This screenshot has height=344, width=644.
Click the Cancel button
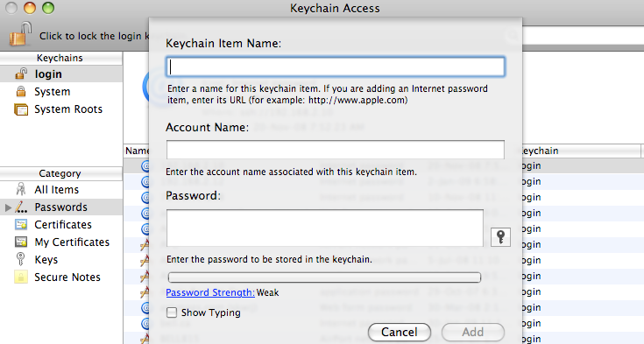(400, 332)
